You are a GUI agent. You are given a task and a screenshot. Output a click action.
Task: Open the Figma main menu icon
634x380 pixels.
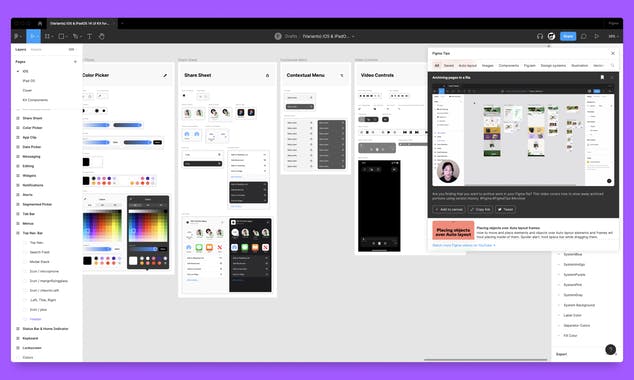(17, 36)
